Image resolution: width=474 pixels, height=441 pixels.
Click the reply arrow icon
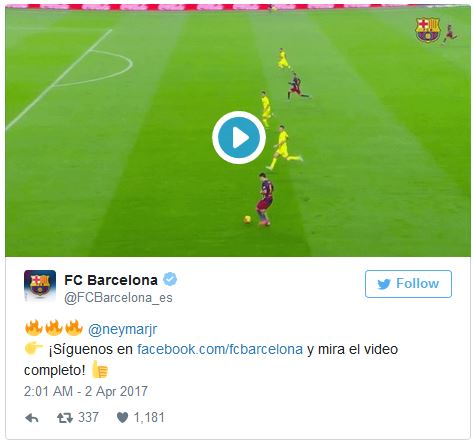(x=32, y=418)
